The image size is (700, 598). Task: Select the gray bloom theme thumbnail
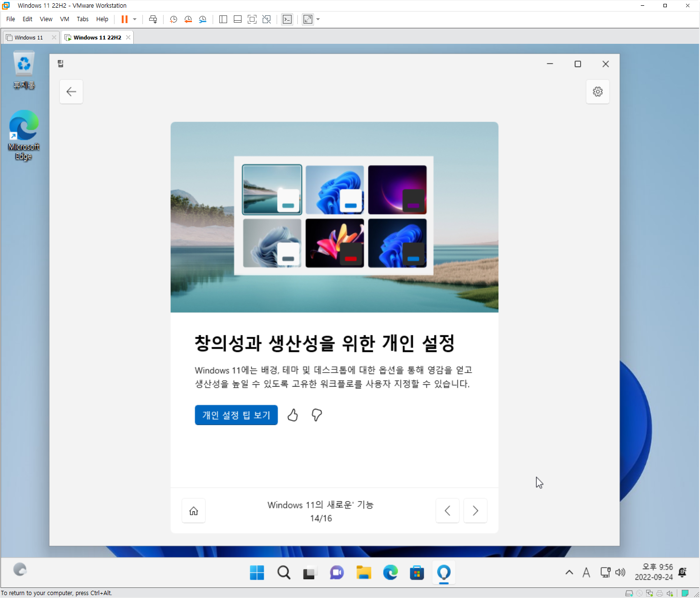pyautogui.click(x=272, y=243)
